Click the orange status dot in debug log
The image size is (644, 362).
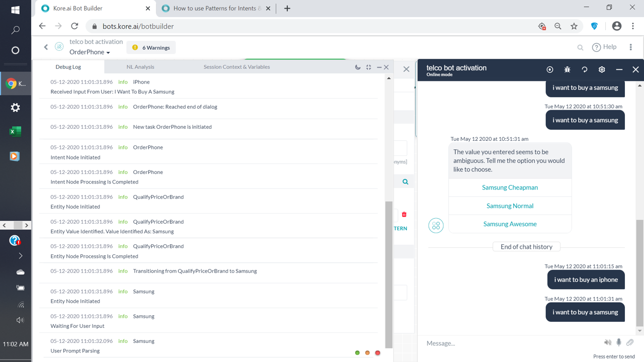click(x=367, y=353)
